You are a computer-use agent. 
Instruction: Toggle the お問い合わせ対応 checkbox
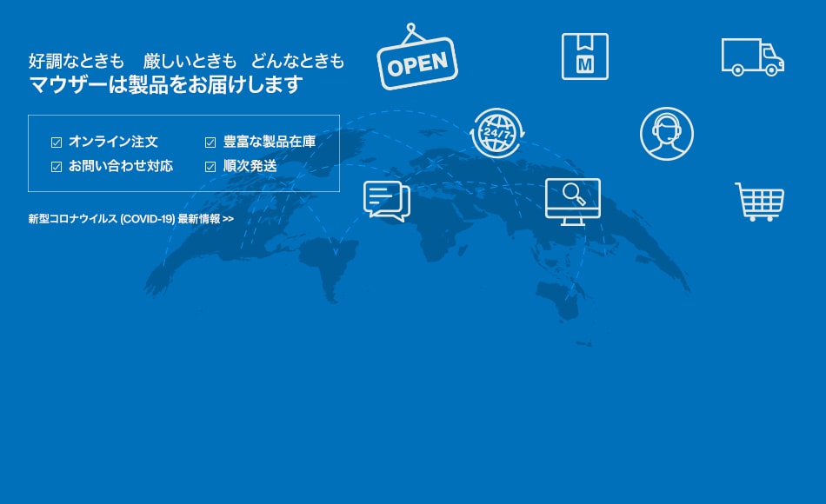click(x=57, y=166)
